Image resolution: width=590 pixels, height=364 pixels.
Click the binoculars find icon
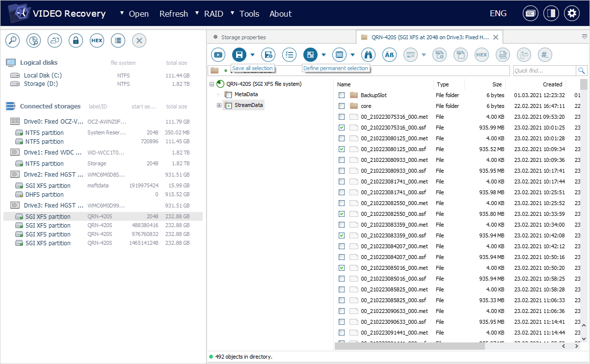pos(368,54)
